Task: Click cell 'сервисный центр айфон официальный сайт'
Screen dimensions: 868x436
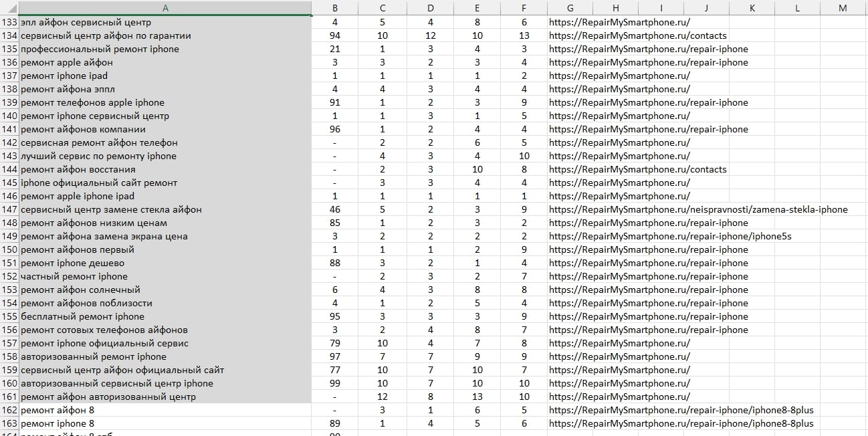Action: click(165, 370)
